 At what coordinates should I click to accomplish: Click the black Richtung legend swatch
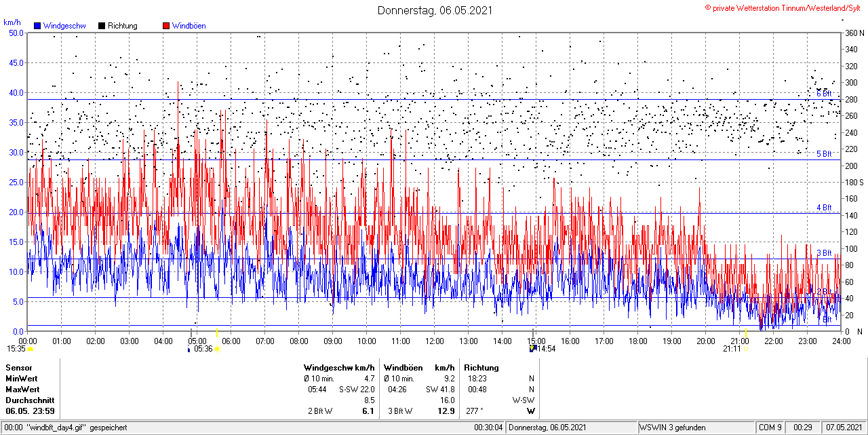tap(101, 26)
